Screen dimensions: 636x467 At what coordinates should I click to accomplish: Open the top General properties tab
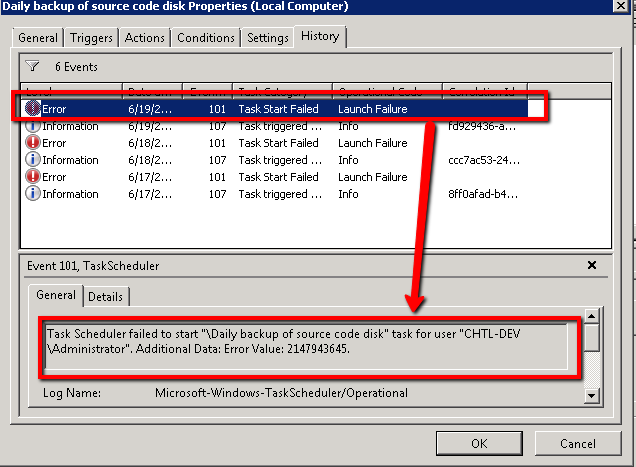(x=39, y=38)
